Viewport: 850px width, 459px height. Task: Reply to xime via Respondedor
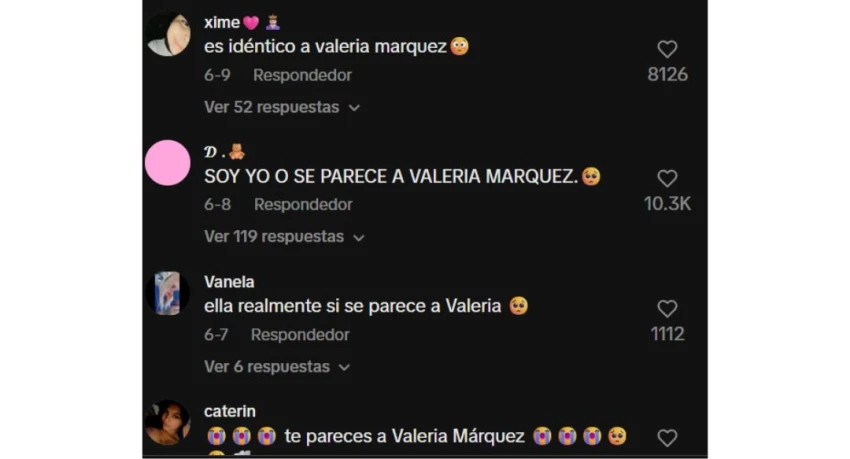(302, 75)
